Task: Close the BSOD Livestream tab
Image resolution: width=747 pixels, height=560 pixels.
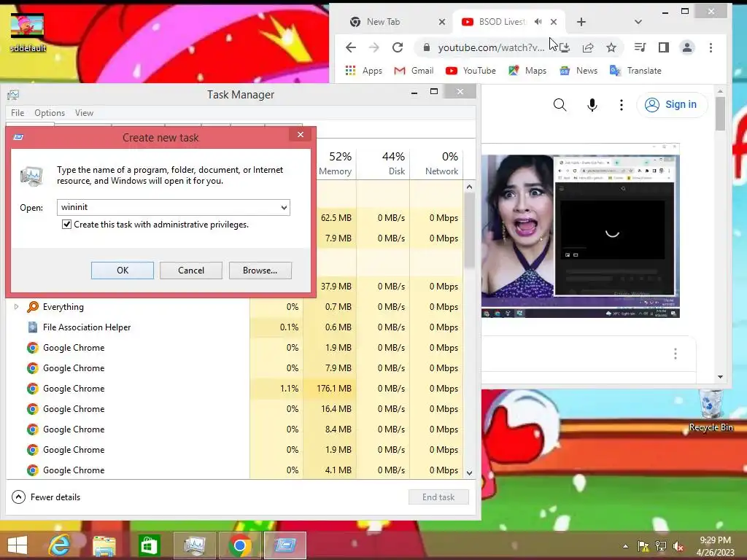Action: 554,22
